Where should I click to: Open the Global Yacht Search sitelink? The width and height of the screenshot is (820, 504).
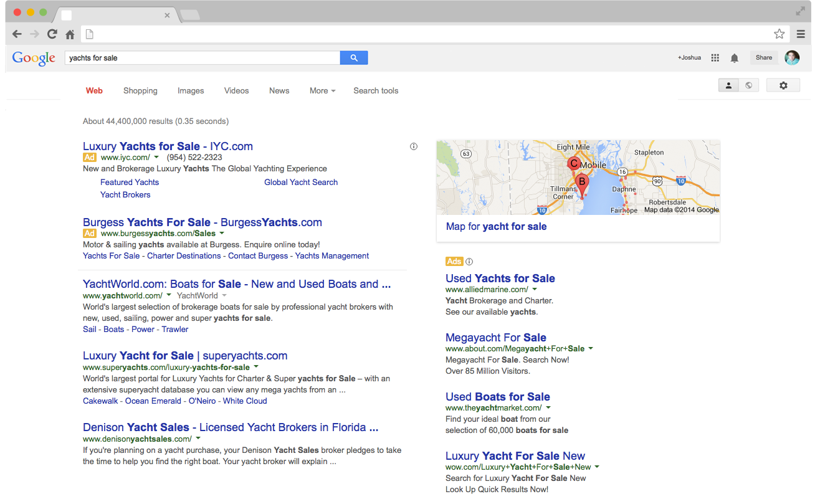(x=301, y=183)
